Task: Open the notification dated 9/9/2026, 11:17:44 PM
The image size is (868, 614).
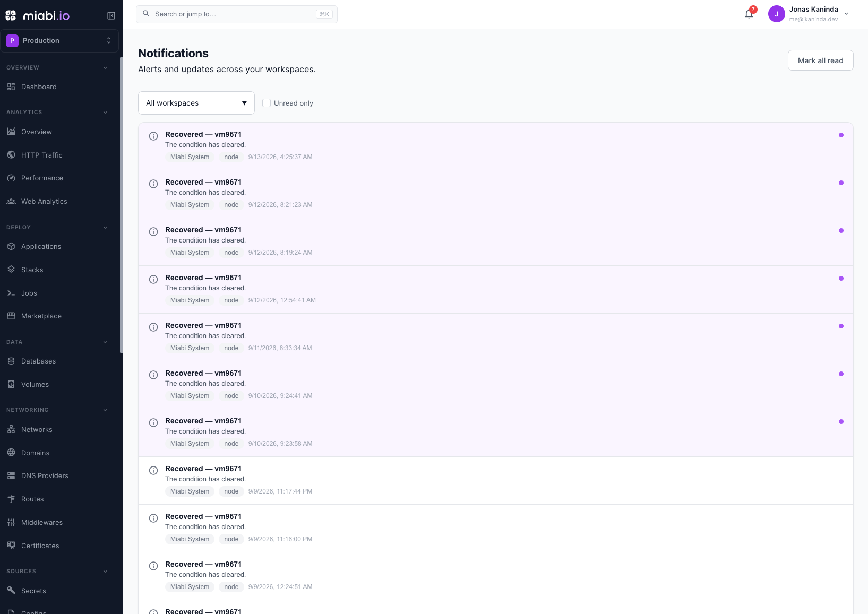Action: (x=496, y=481)
